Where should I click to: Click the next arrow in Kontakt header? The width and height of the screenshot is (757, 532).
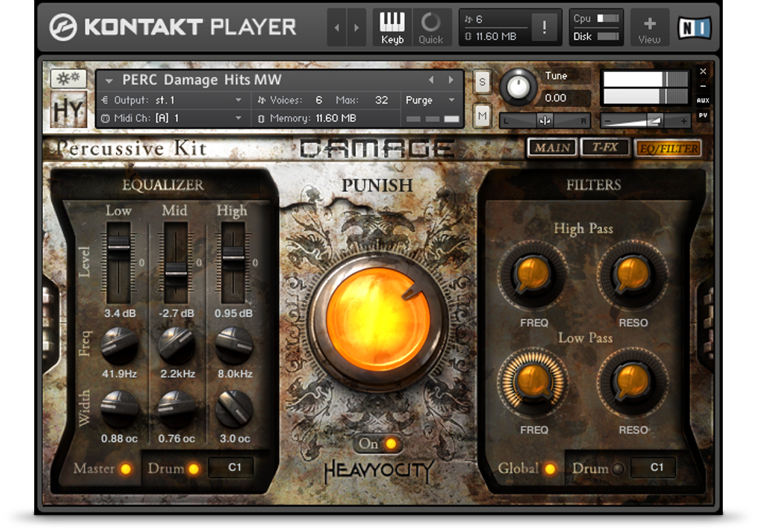356,27
